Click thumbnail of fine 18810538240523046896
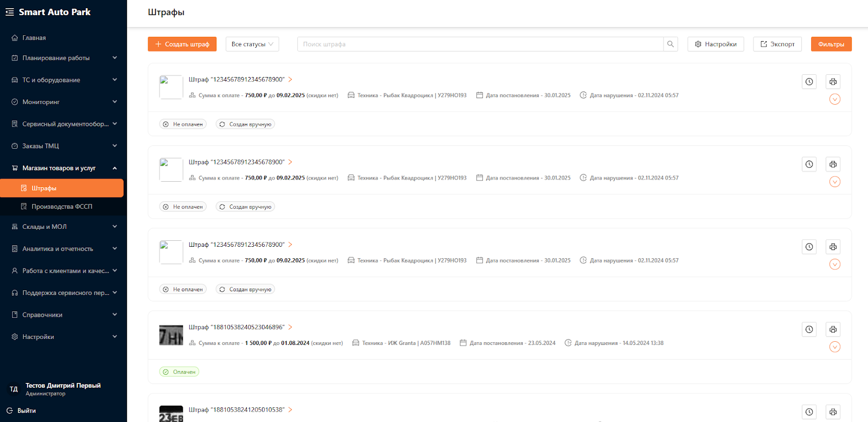868x422 pixels. point(171,335)
